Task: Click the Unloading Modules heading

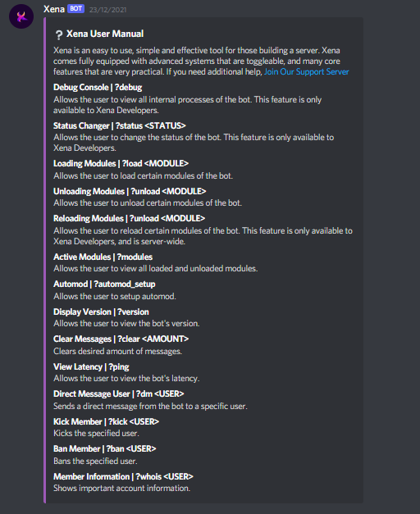Action: click(x=130, y=191)
